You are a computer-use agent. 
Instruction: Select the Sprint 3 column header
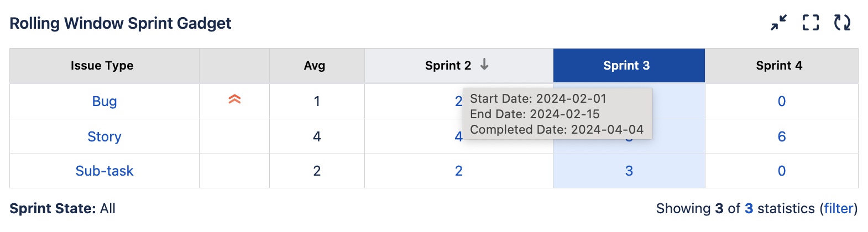click(x=626, y=66)
